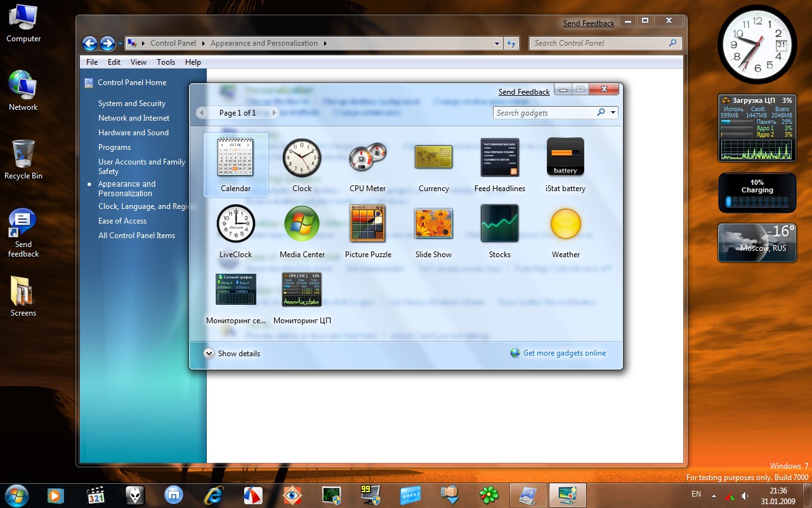This screenshot has width=812, height=508.
Task: Open Ease of Access category
Action: click(x=122, y=221)
